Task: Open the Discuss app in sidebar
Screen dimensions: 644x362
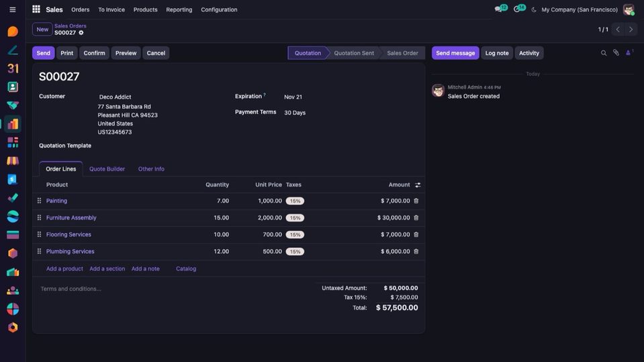Action: point(13,31)
